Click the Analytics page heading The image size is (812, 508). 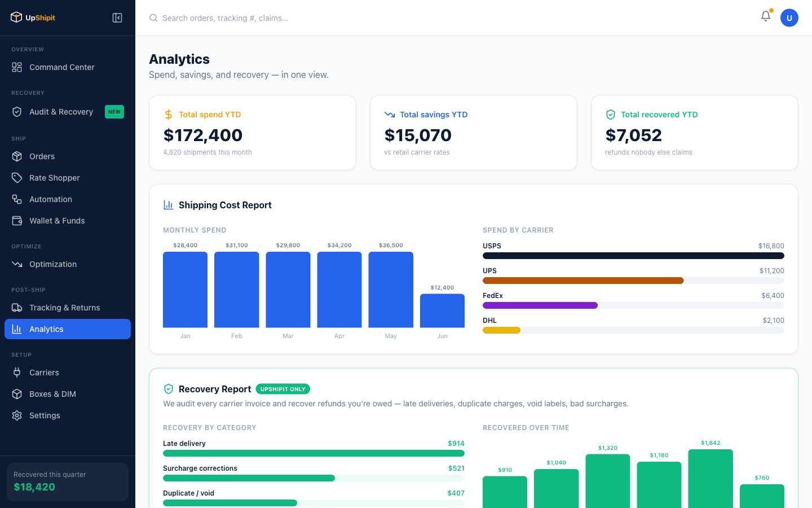click(179, 59)
